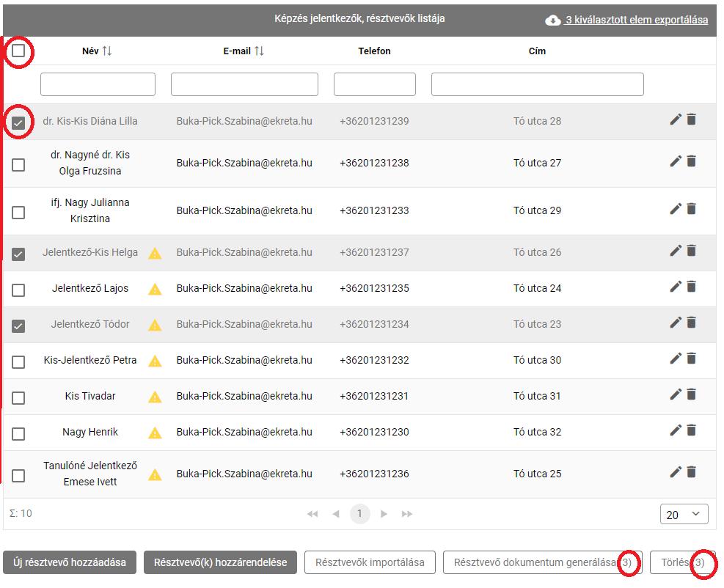Toggle the select-all header checkbox
Image resolution: width=724 pixels, height=588 pixels.
point(18,51)
